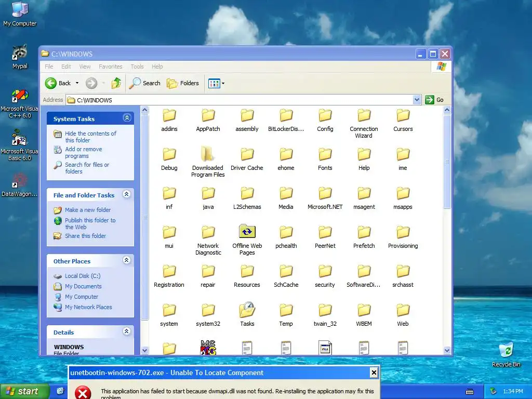Open the AppPatch folder
Viewport: 532px width, 399px height.
click(x=208, y=120)
